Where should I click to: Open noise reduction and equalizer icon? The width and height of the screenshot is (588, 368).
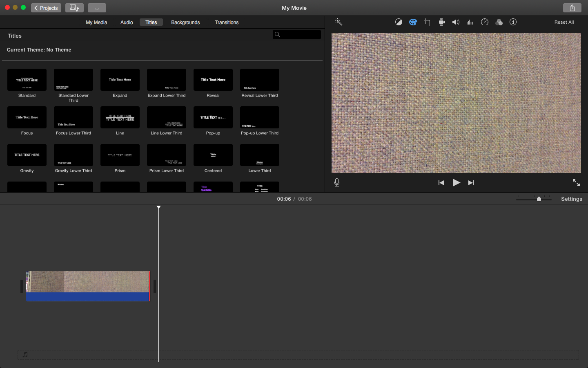pos(470,22)
